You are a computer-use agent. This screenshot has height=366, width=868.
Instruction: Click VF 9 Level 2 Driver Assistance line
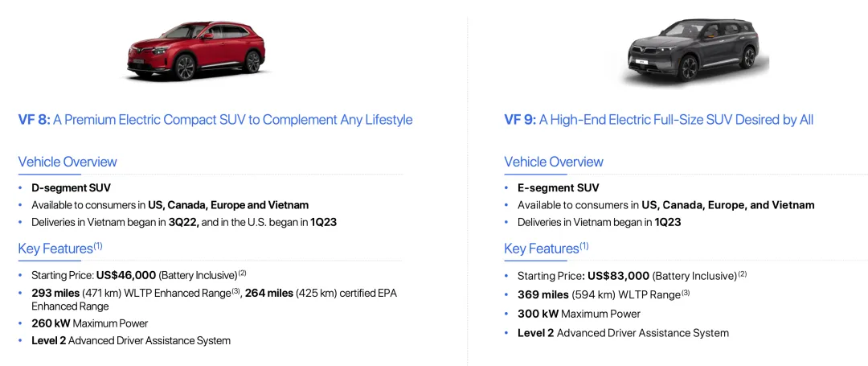pyautogui.click(x=624, y=333)
